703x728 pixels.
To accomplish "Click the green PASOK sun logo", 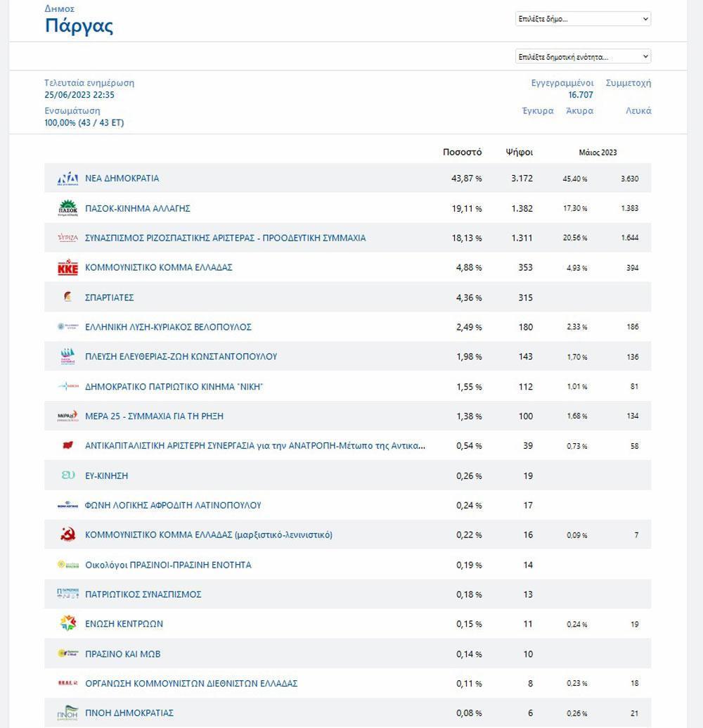I will pyautogui.click(x=67, y=208).
